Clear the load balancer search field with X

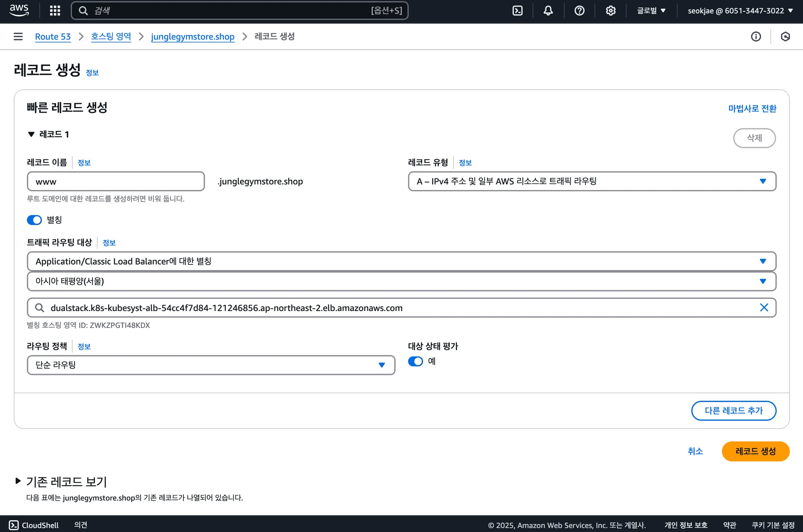point(764,308)
